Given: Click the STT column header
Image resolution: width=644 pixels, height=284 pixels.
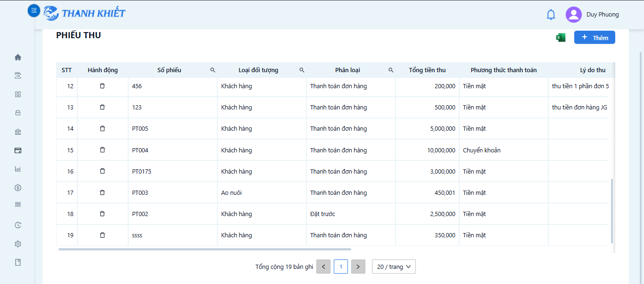Looking at the screenshot, I should pyautogui.click(x=66, y=70).
